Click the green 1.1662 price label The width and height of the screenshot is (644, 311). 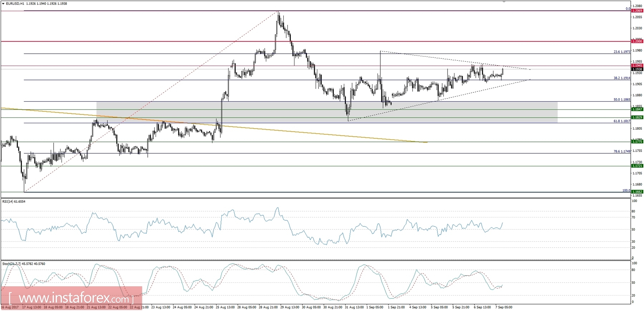[637, 192]
